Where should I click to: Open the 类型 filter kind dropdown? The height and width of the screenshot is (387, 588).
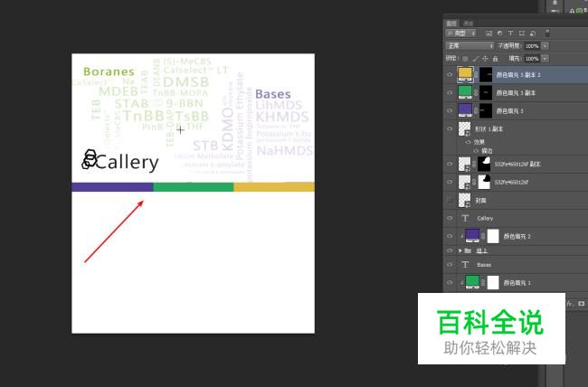(460, 33)
